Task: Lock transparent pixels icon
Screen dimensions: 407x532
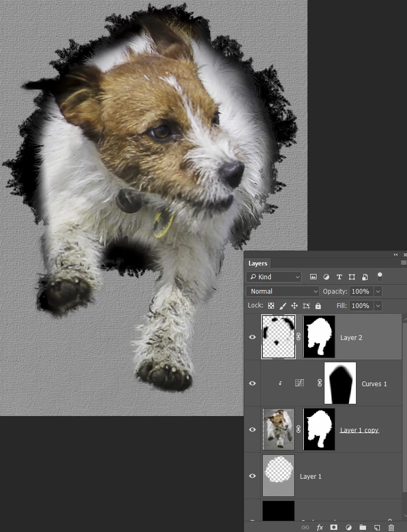Action: tap(271, 306)
